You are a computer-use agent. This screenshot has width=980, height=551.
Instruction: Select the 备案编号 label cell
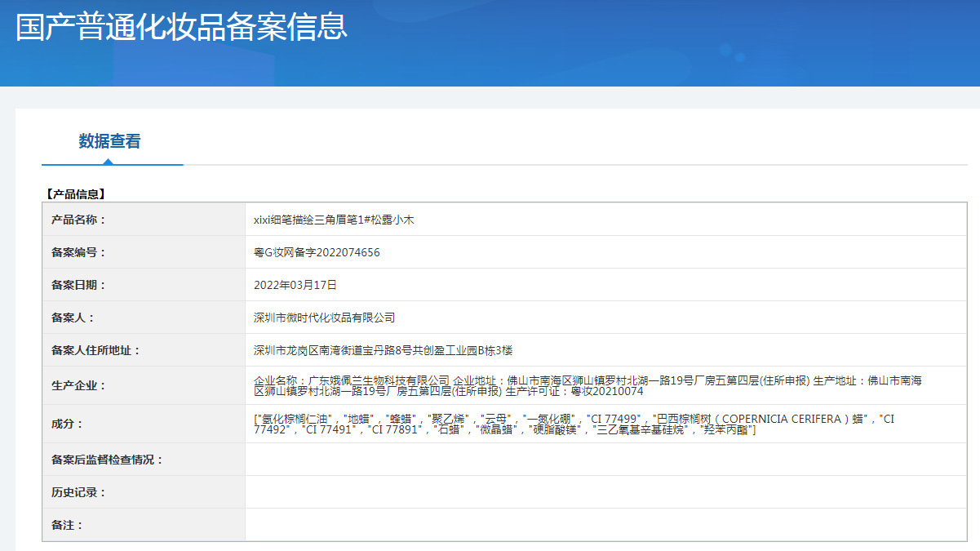pos(144,252)
